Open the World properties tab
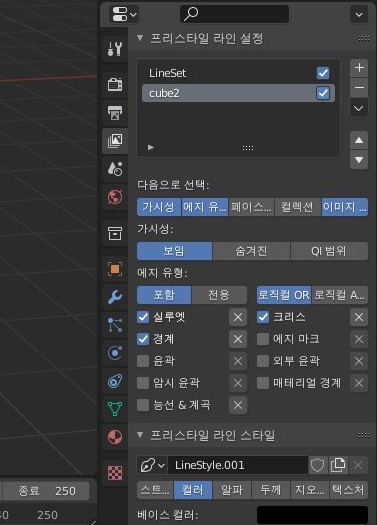377x525 pixels. coord(115,197)
